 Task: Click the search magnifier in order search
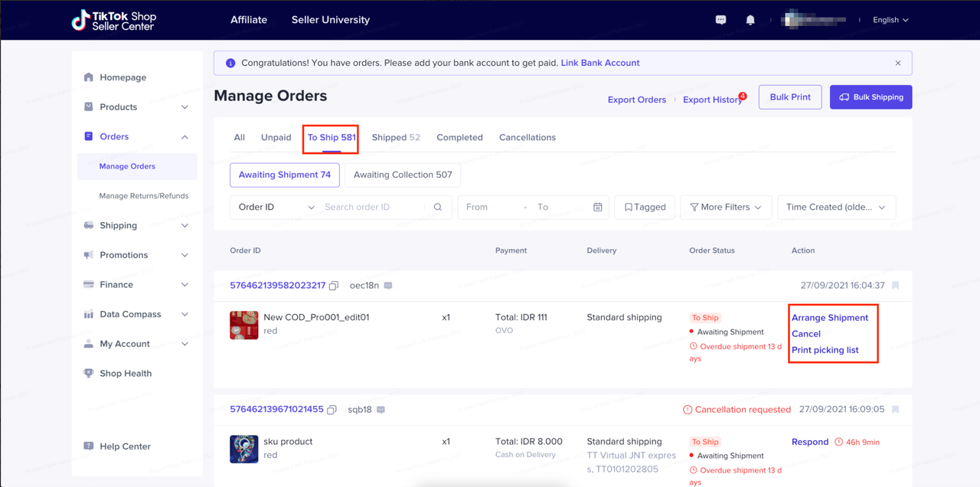click(x=438, y=208)
